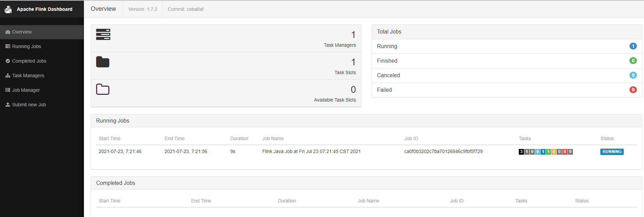Click the Completed Jobs panel heading
The image size is (644, 217).
[x=116, y=183]
